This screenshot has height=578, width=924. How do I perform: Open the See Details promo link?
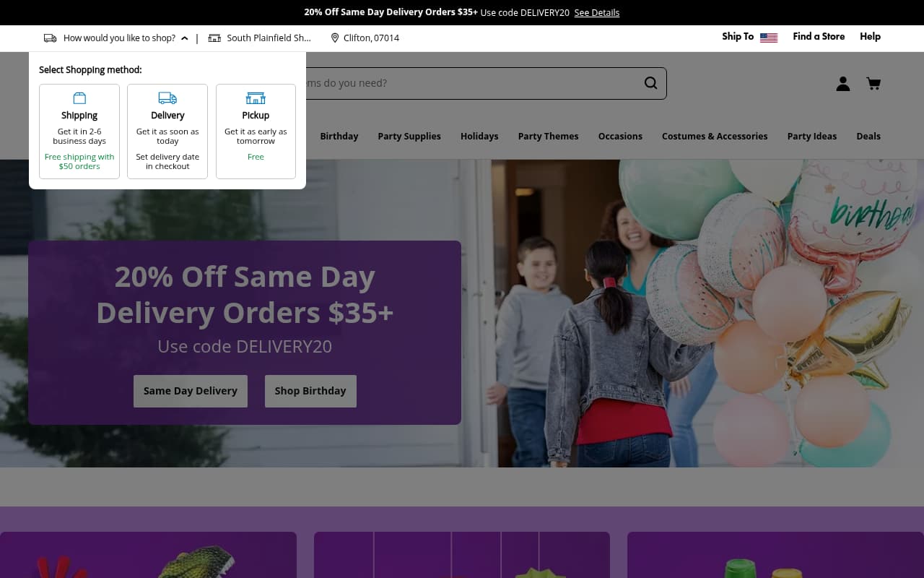coord(597,12)
